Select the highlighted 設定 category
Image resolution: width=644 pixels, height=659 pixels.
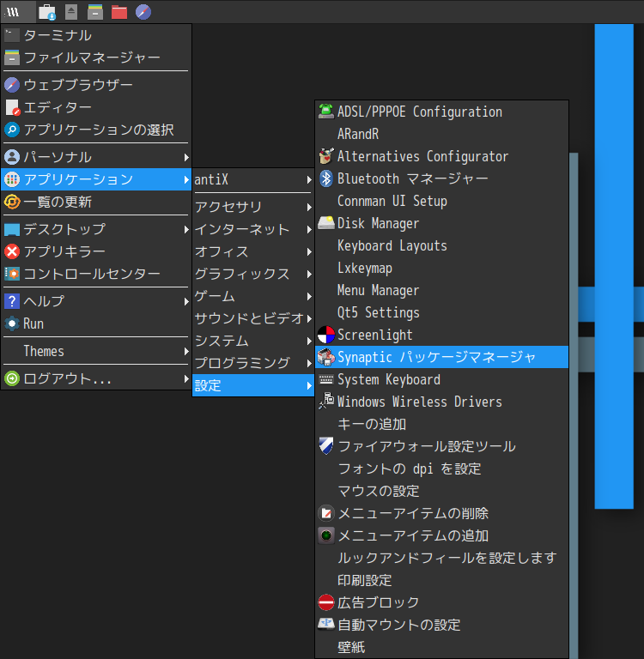pyautogui.click(x=252, y=385)
